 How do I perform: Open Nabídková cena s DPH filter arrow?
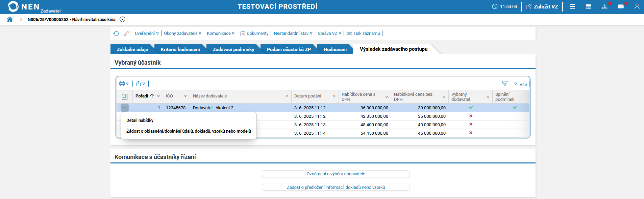tap(387, 97)
